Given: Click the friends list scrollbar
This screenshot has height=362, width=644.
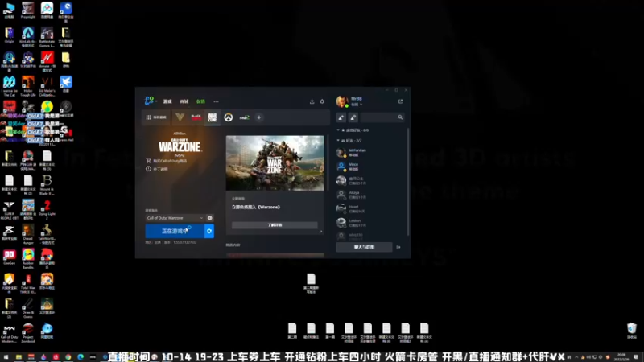Looking at the screenshot, I should click(408, 182).
